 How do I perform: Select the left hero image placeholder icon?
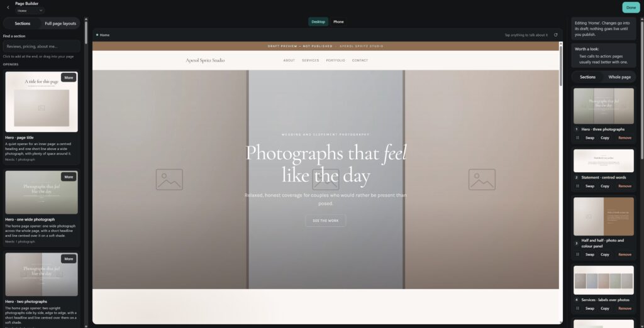pos(169,179)
